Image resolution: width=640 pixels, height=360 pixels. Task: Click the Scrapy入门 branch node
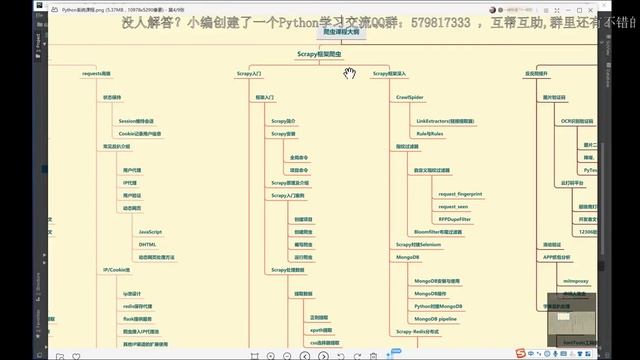pyautogui.click(x=249, y=73)
